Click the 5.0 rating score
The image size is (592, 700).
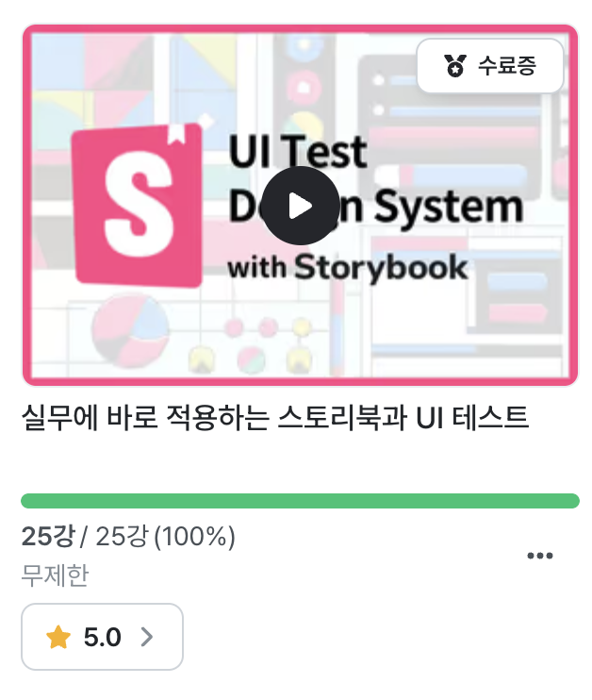pos(102,637)
